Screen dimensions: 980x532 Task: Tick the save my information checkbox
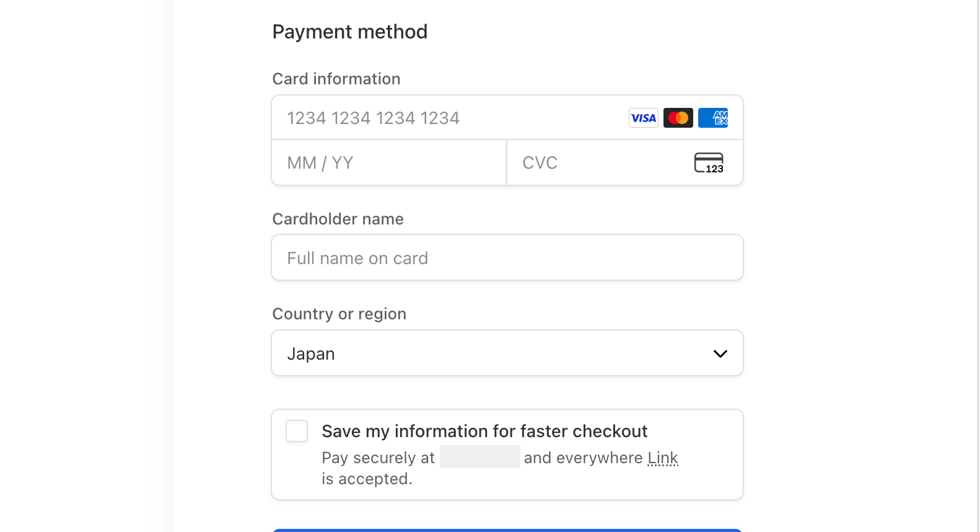(297, 431)
